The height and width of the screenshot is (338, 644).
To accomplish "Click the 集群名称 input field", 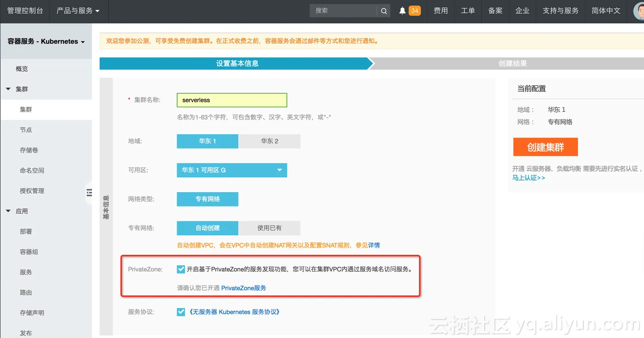I will [x=232, y=100].
